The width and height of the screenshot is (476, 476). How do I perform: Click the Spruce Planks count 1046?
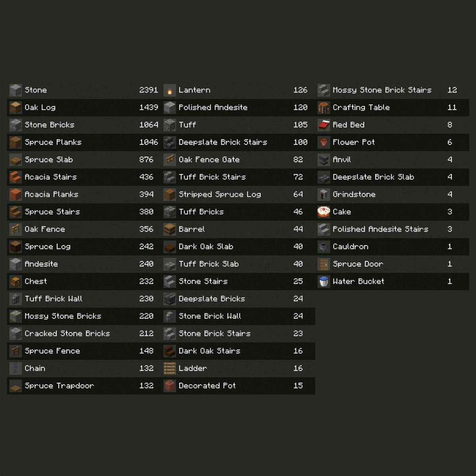pyautogui.click(x=148, y=142)
